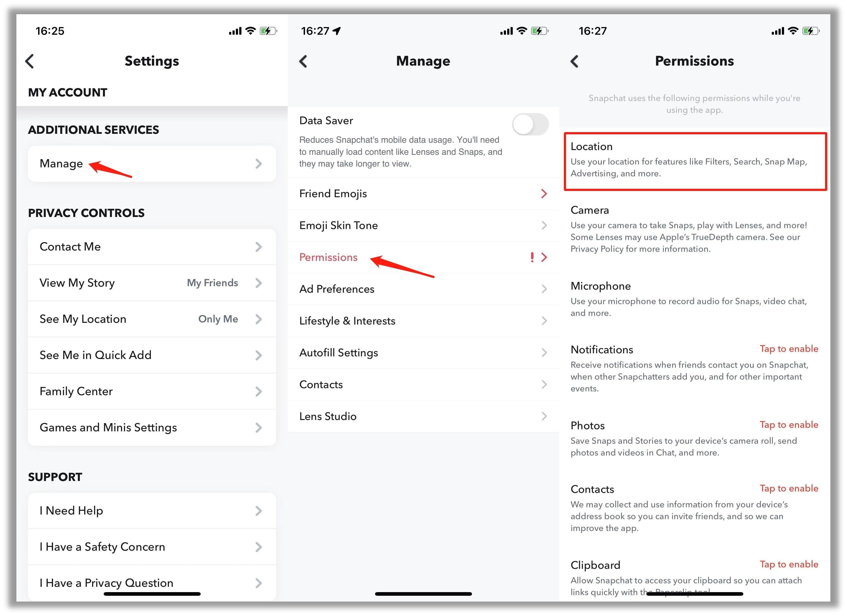
Task: Tap red chevron on Friend Emojis row
Action: [544, 194]
